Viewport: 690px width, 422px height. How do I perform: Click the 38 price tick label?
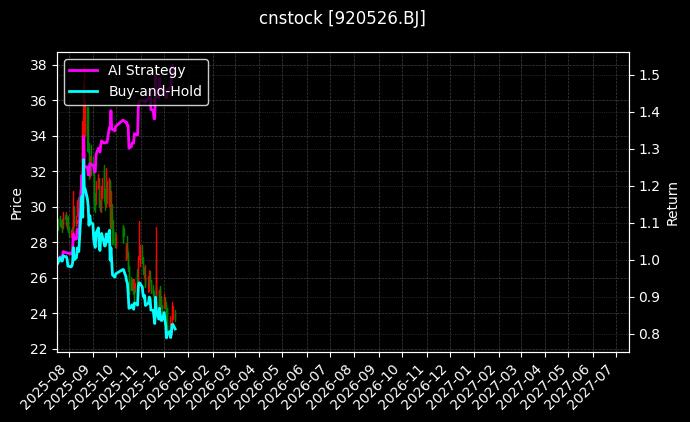(x=40, y=65)
